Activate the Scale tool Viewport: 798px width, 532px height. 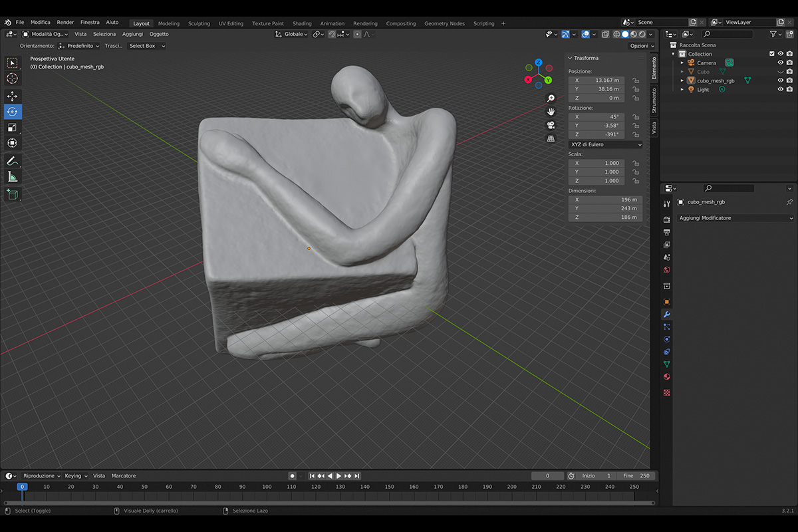point(13,127)
